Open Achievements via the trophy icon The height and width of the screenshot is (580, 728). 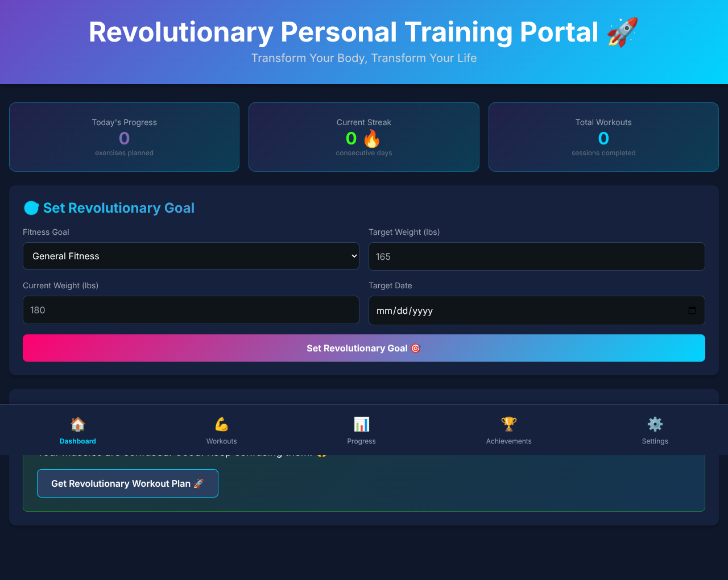(x=508, y=424)
